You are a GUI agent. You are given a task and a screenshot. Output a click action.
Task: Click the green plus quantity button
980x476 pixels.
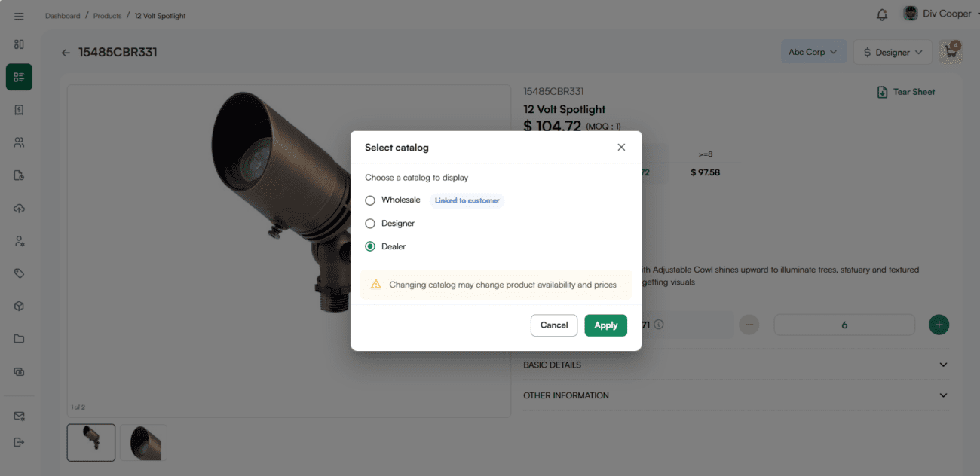click(939, 325)
